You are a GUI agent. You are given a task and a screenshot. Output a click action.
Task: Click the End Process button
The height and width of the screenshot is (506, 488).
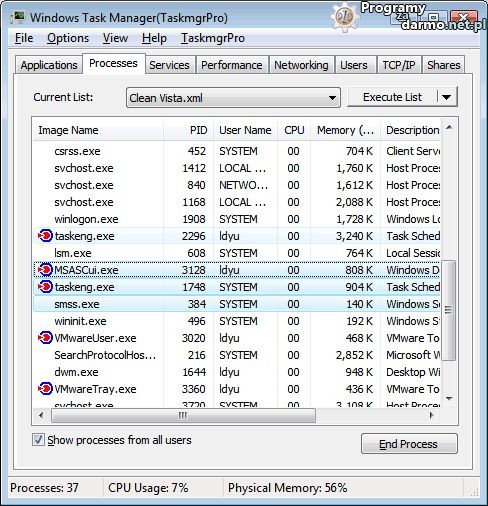(409, 444)
